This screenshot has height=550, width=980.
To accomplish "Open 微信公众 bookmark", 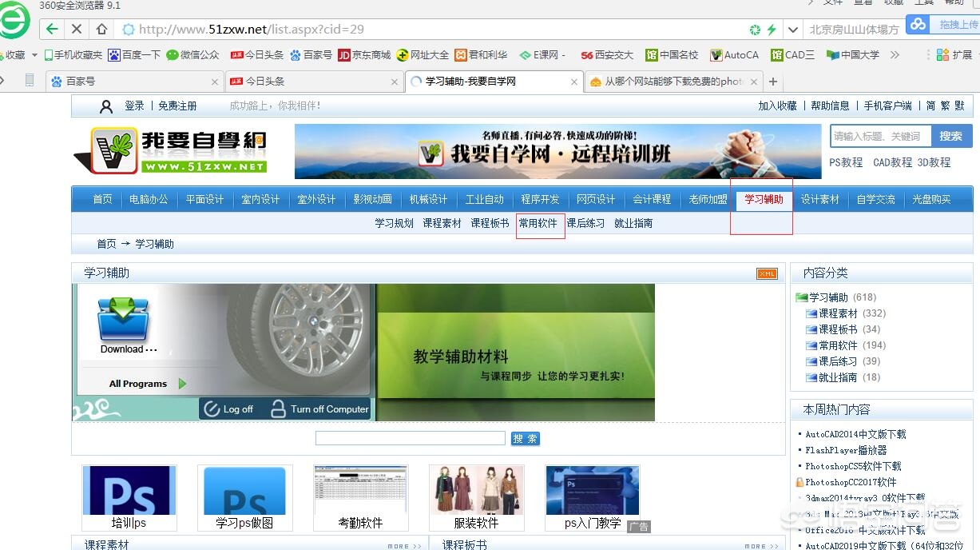I will coord(192,55).
